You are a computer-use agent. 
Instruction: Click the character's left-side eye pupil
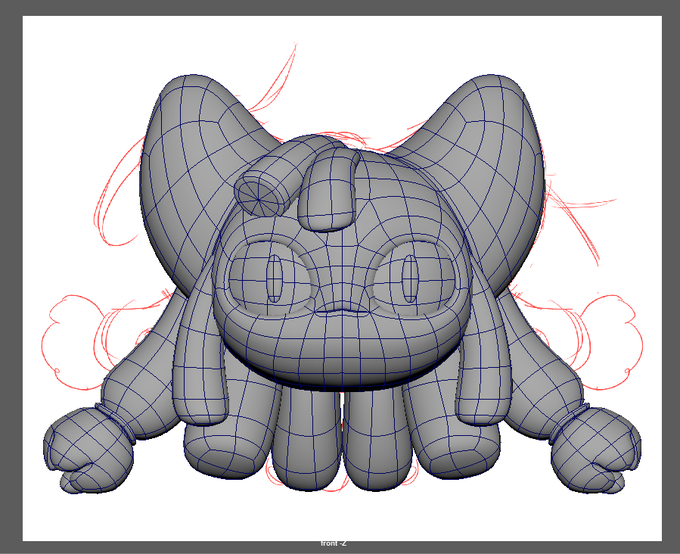coord(274,278)
